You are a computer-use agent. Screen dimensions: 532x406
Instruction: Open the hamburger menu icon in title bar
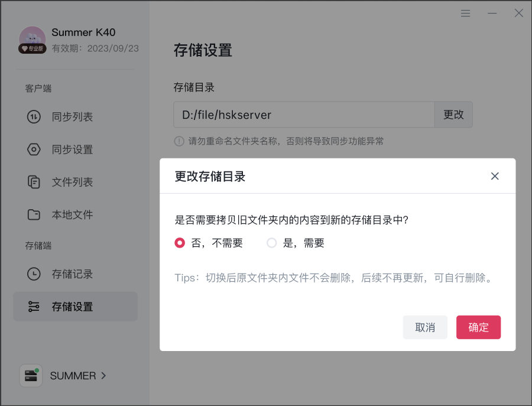(x=466, y=13)
